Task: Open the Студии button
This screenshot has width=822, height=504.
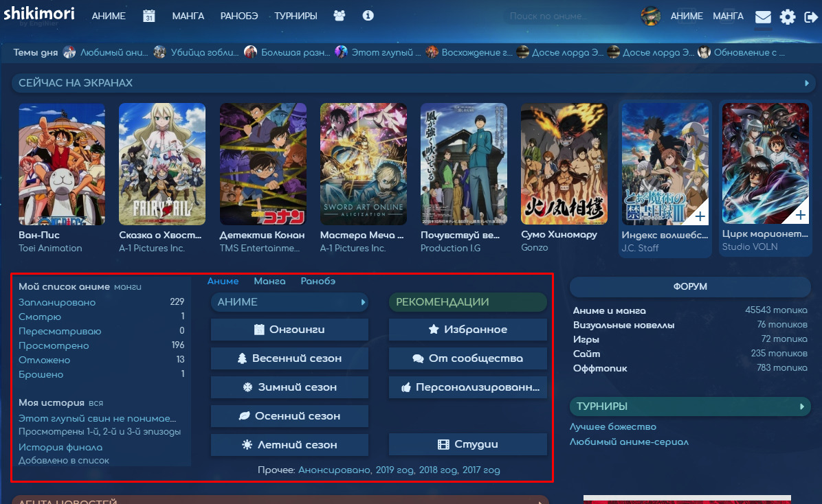Action: [x=467, y=444]
